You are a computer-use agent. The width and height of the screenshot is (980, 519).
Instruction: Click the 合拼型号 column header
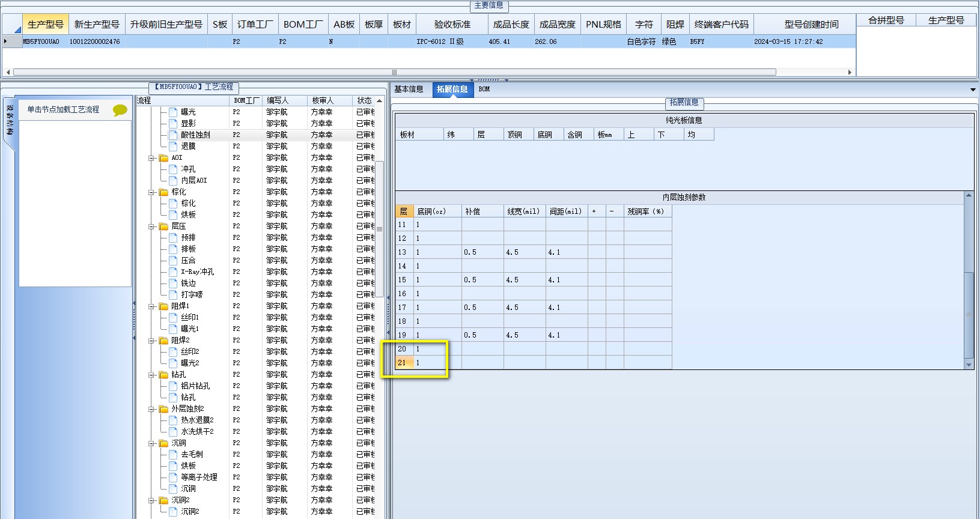(x=886, y=20)
